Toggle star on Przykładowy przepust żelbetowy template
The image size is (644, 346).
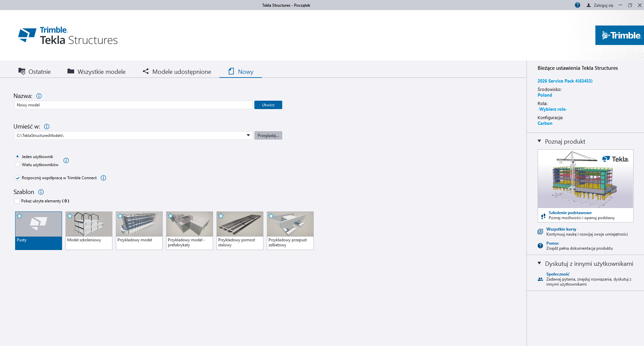pos(271,216)
